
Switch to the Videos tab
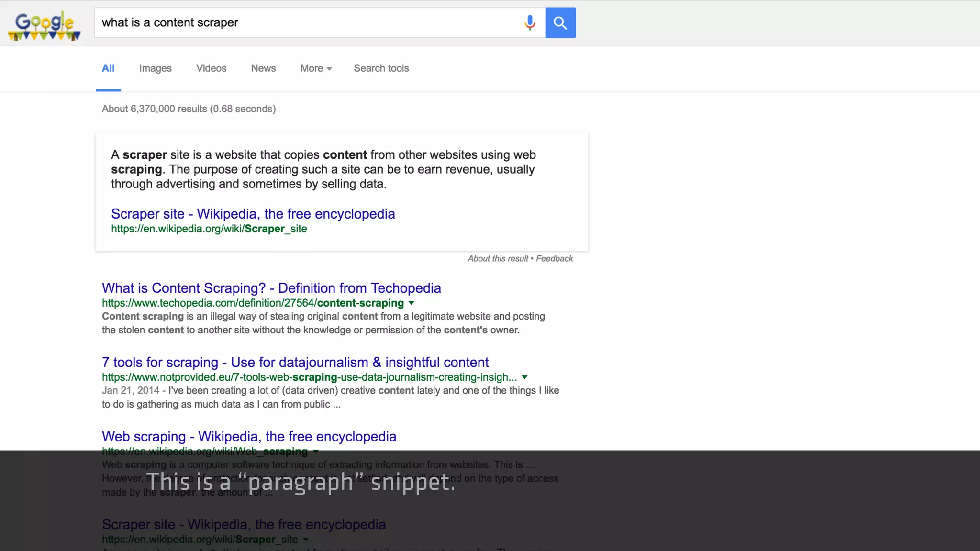pos(211,68)
